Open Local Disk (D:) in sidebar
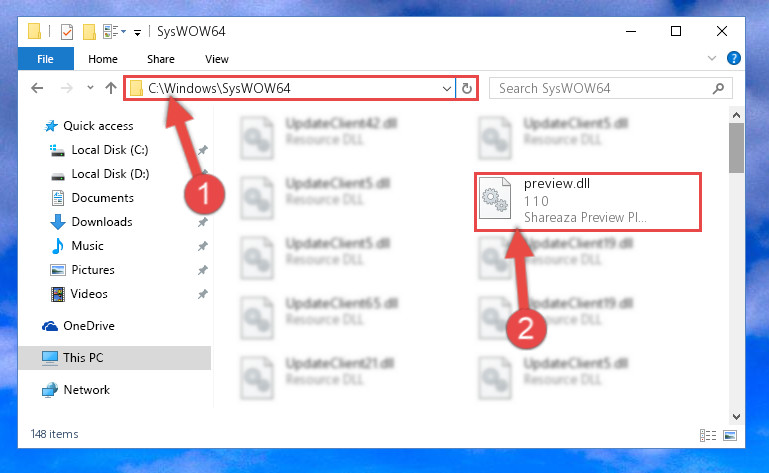The width and height of the screenshot is (769, 473). [110, 174]
